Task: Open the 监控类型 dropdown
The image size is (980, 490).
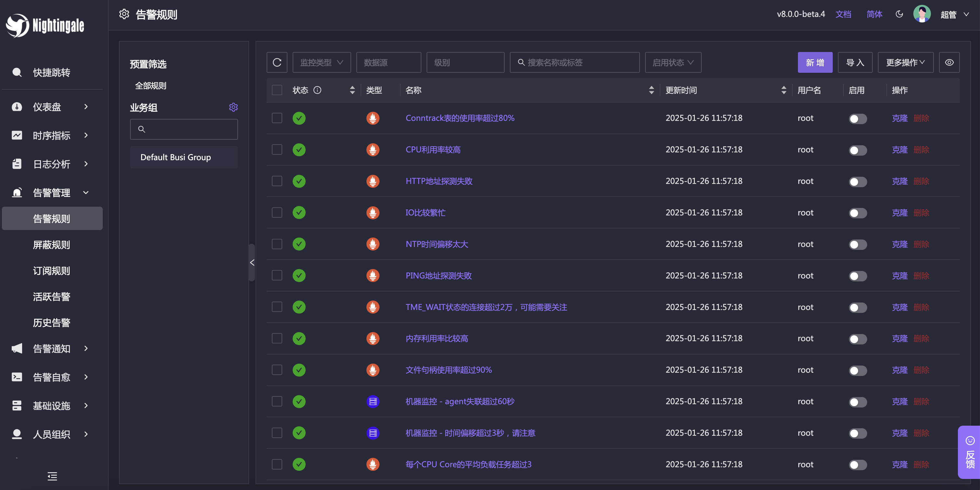Action: pyautogui.click(x=322, y=62)
